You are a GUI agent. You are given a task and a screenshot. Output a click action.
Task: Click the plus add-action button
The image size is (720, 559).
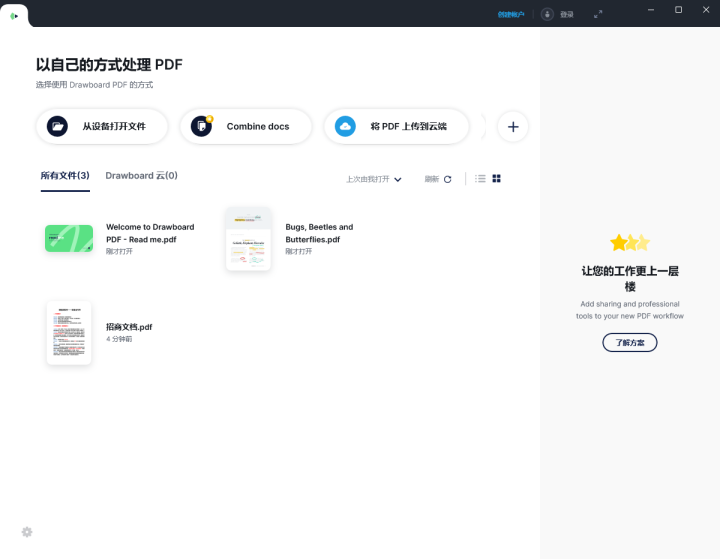[513, 127]
